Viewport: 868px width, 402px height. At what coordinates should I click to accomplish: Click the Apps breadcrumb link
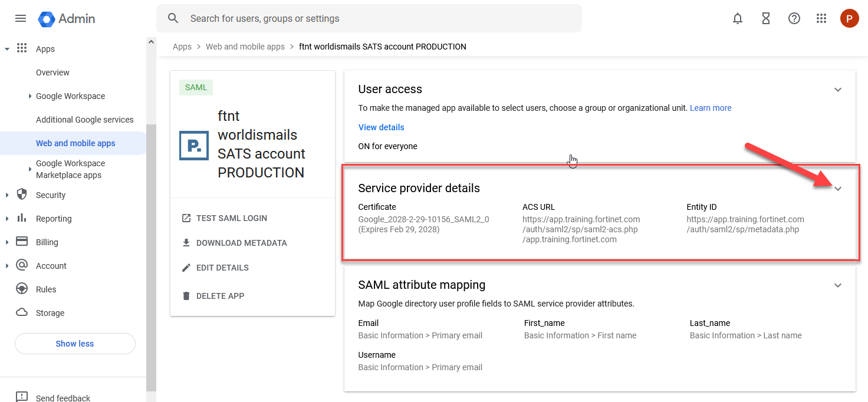[x=182, y=47]
